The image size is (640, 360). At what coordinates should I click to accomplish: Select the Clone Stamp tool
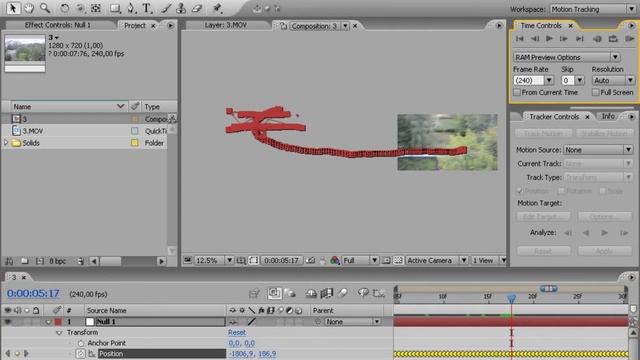click(x=181, y=8)
